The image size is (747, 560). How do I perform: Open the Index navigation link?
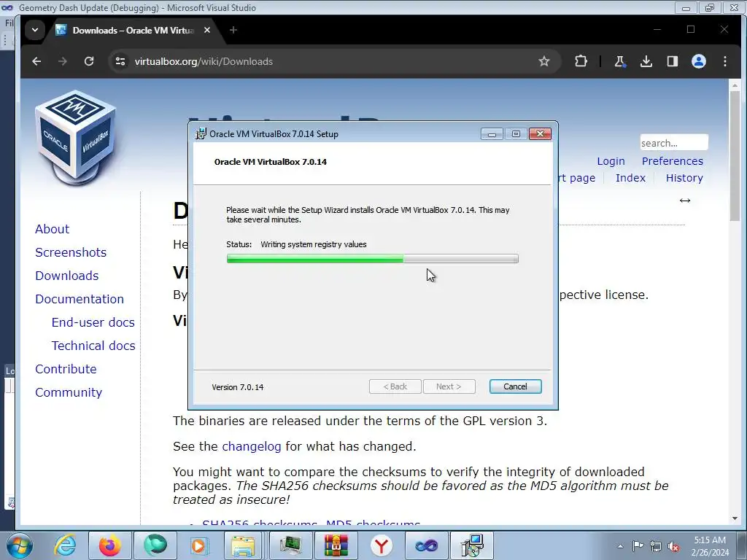[631, 178]
